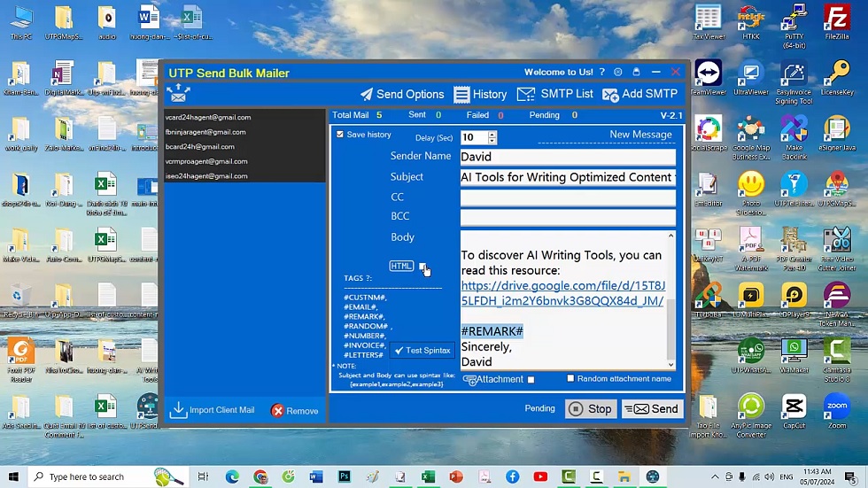Click the Google Drive link in the body
This screenshot has width=868, height=488.
(x=562, y=293)
